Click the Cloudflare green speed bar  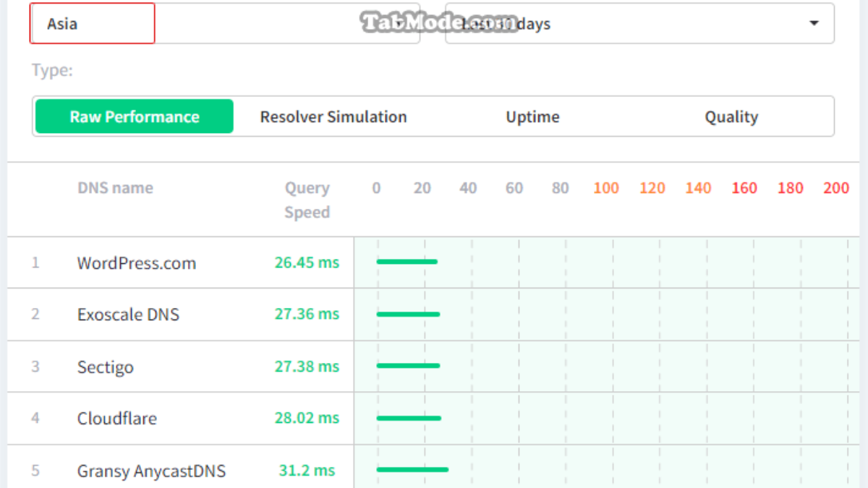(x=409, y=418)
